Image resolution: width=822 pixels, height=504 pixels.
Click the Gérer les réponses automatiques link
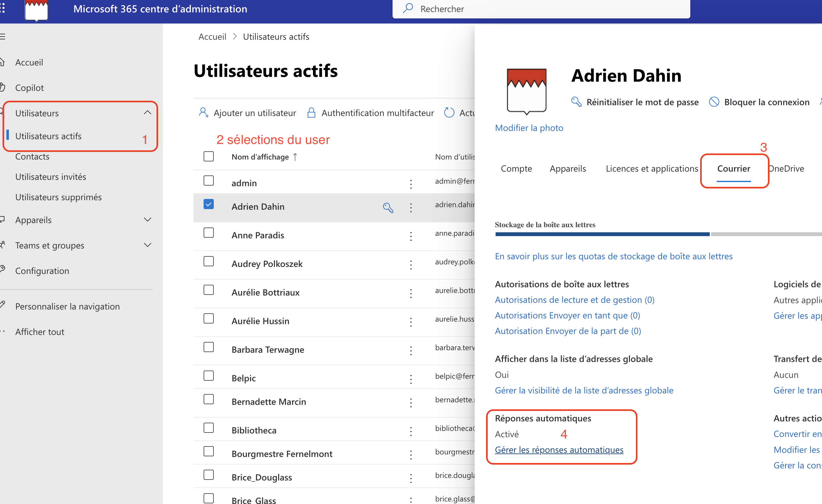pos(559,450)
